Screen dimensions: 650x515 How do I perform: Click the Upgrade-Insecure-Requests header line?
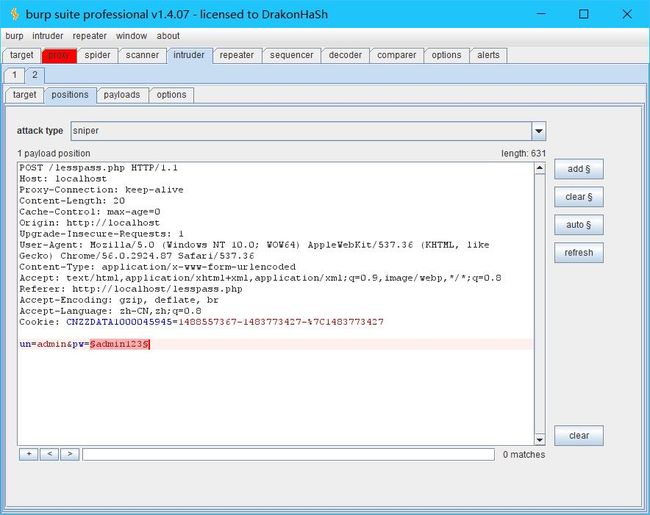(x=102, y=234)
